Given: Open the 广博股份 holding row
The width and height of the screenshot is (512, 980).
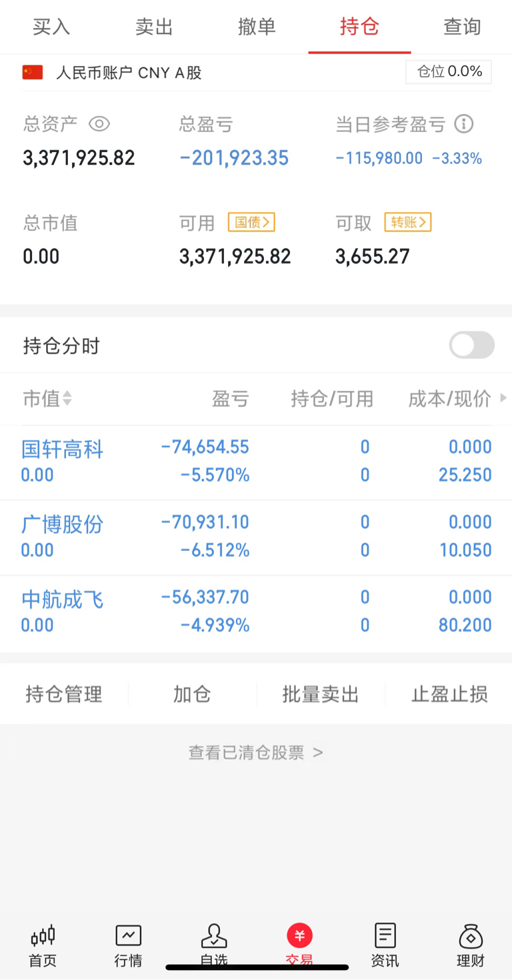Looking at the screenshot, I should pyautogui.click(x=256, y=538).
